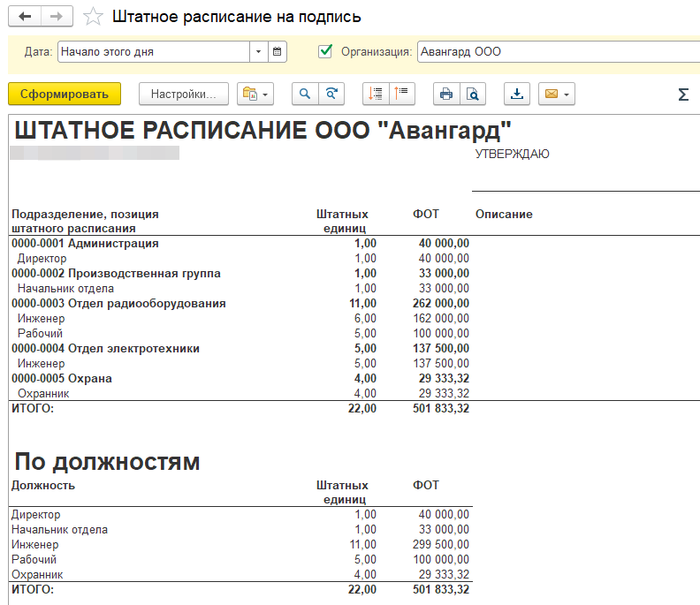Click the report title ШТАТНОЕ РАСПИСАНИЕ
The height and width of the screenshot is (605, 700).
[x=262, y=131]
